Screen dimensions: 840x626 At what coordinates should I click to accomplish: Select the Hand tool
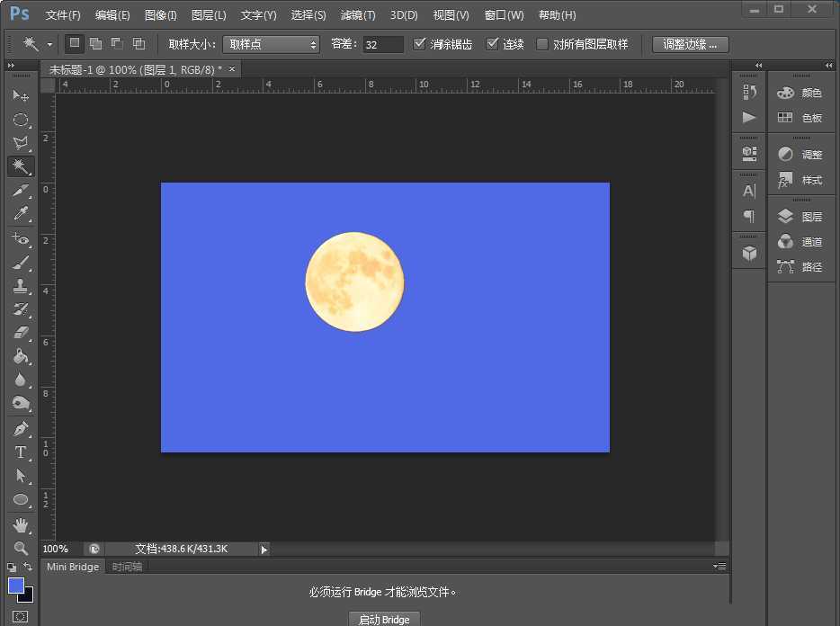[21, 524]
